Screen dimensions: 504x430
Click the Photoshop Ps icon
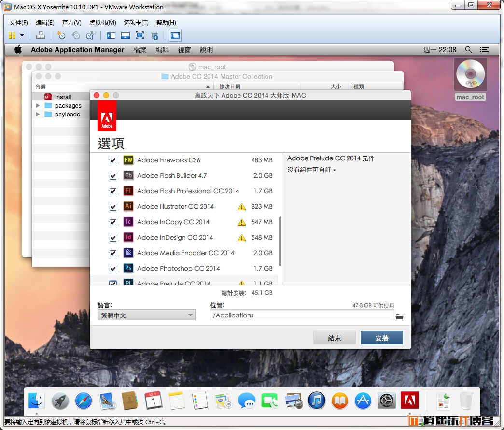[x=128, y=268]
